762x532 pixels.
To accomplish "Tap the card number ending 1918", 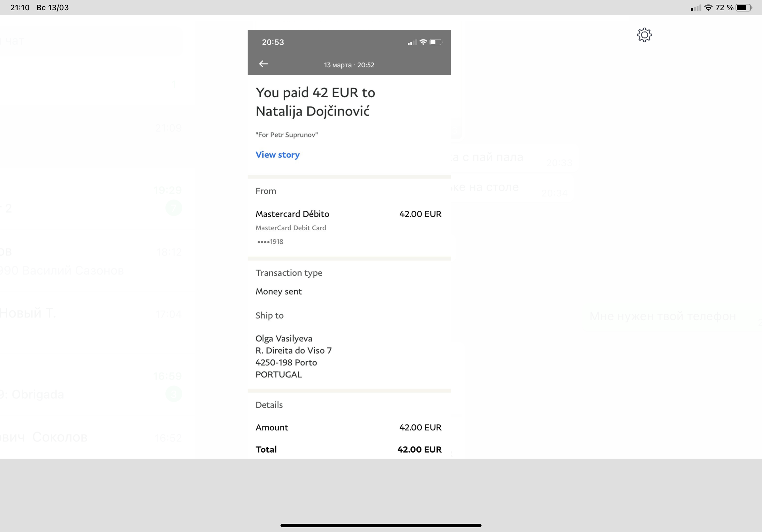I will pos(270,242).
